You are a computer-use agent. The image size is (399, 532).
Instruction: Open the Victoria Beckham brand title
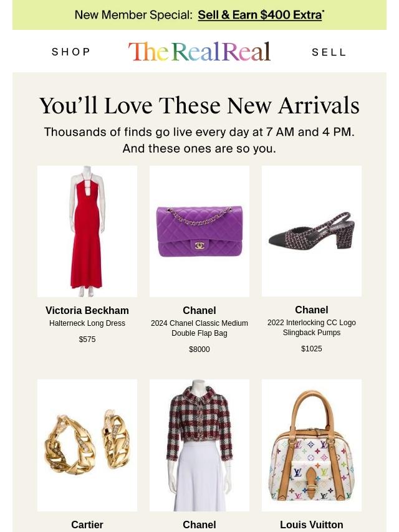[x=87, y=310]
